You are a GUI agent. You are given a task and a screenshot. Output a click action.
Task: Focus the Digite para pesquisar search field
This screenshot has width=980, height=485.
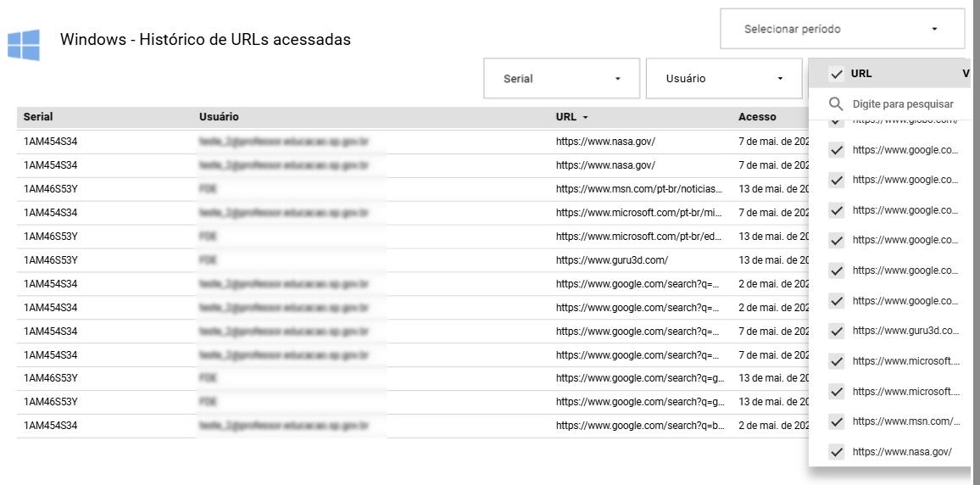[903, 103]
